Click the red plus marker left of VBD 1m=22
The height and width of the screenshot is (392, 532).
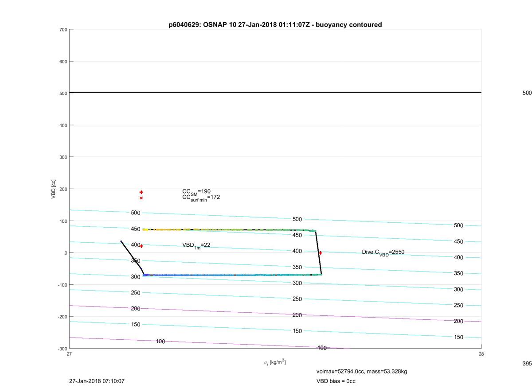click(x=141, y=246)
